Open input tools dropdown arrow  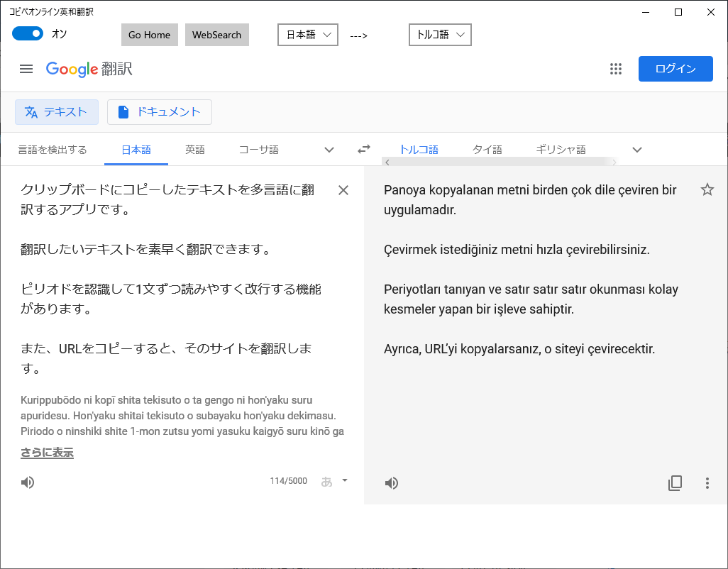[345, 480]
